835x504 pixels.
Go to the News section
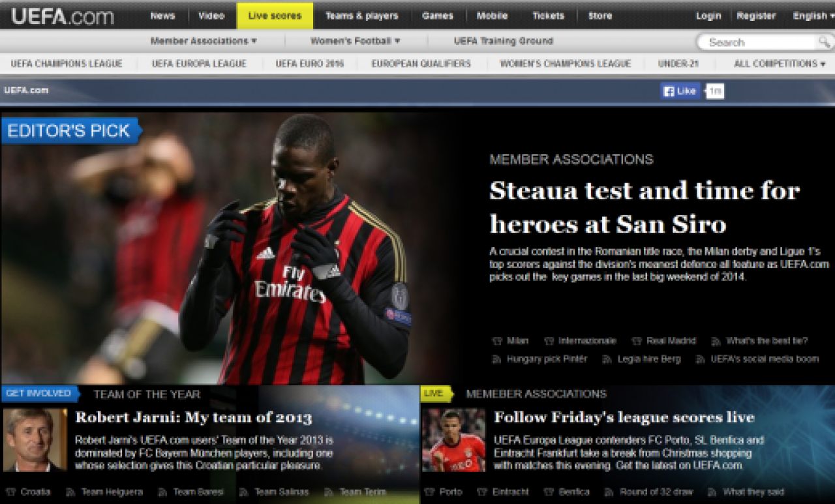(162, 16)
